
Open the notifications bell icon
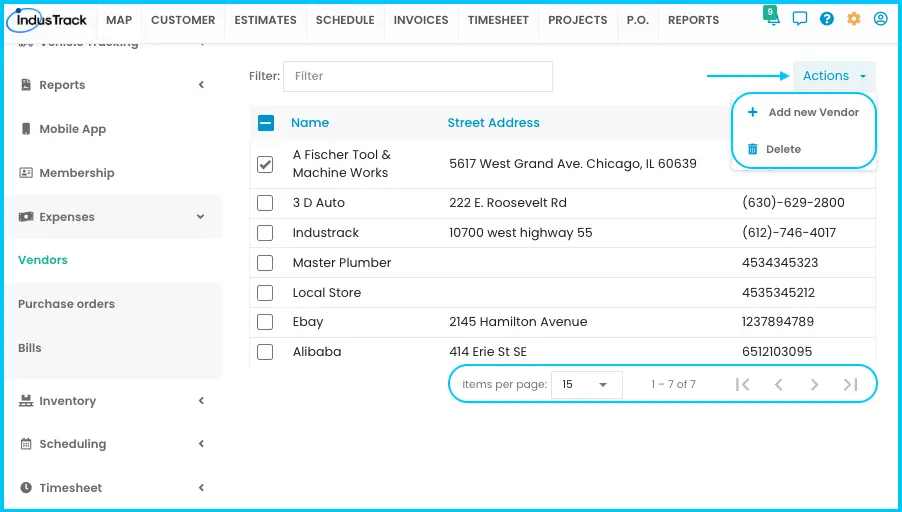tap(773, 18)
